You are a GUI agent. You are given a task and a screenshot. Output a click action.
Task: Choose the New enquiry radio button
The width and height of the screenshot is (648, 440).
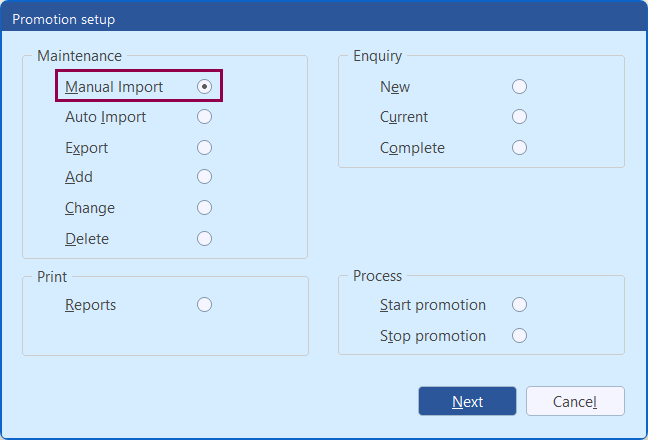519,87
